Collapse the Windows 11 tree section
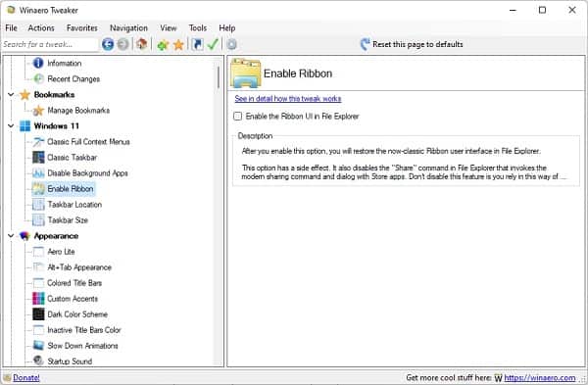This screenshot has width=588, height=385. 11,126
